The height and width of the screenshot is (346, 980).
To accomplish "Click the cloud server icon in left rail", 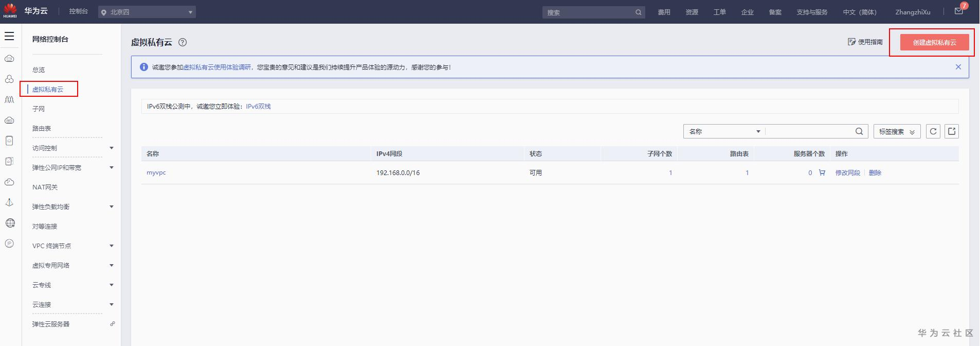I will (9, 58).
